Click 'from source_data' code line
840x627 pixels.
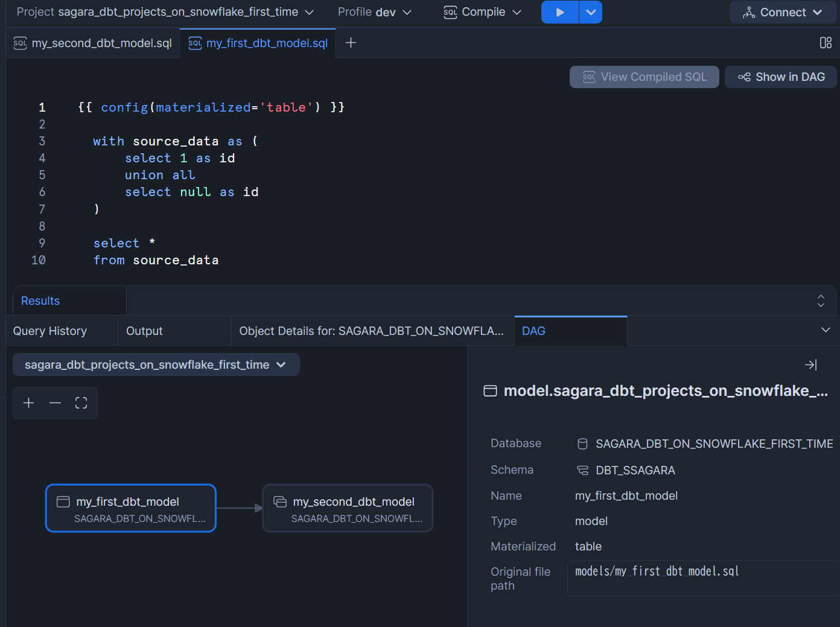(x=156, y=260)
